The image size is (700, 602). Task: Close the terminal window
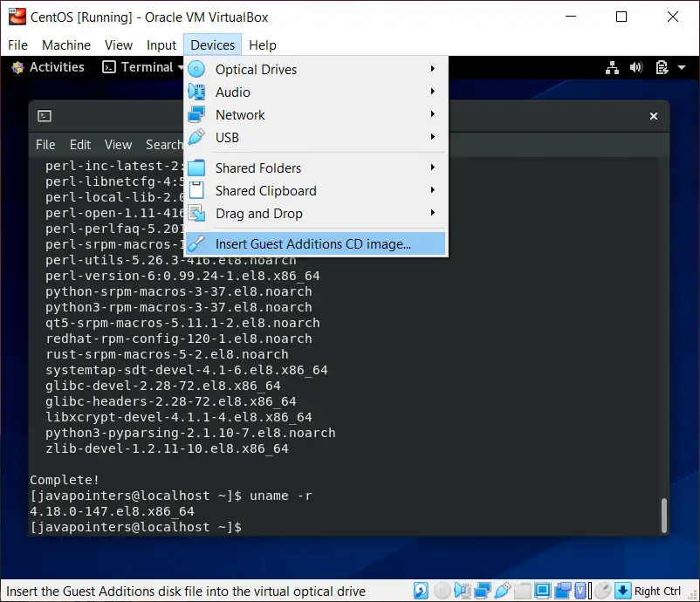tap(654, 116)
